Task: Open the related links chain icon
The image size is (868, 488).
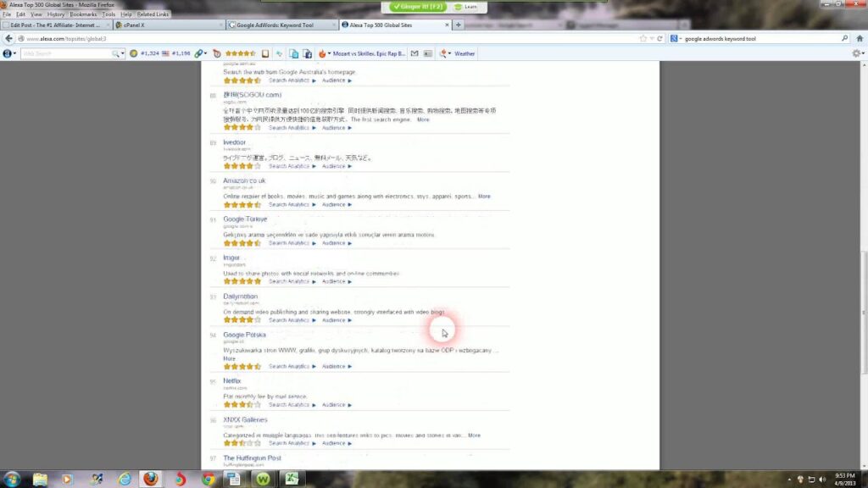Action: point(200,53)
